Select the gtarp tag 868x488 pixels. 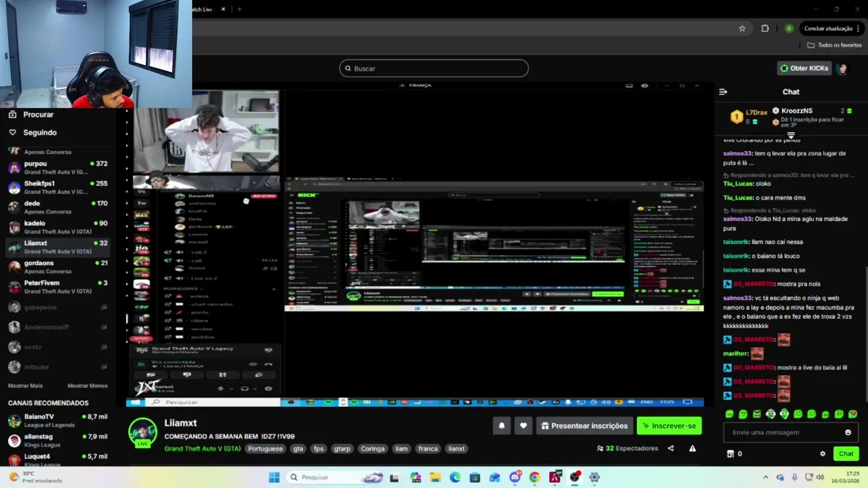click(x=342, y=449)
